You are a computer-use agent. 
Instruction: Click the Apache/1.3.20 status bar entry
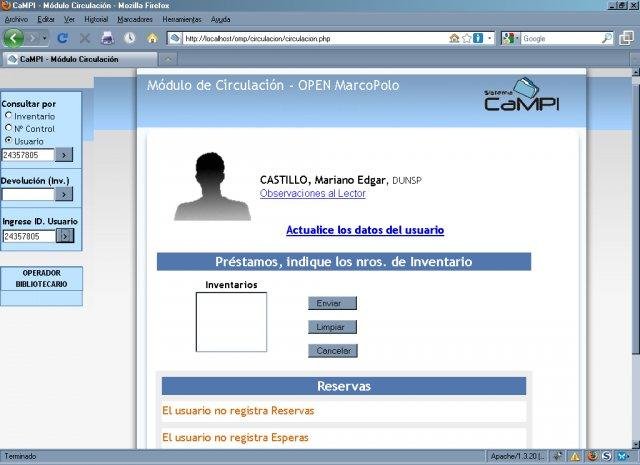pyautogui.click(x=516, y=456)
